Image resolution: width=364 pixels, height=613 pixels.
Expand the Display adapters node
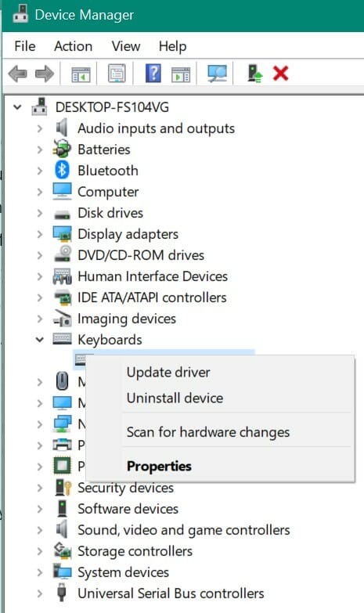pos(39,234)
